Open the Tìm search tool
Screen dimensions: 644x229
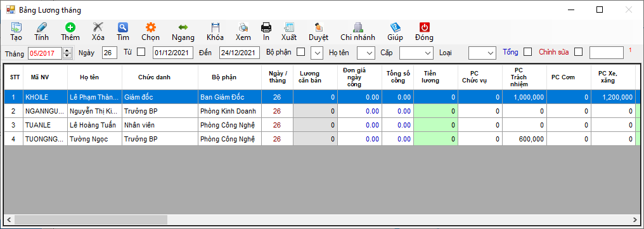(x=123, y=27)
